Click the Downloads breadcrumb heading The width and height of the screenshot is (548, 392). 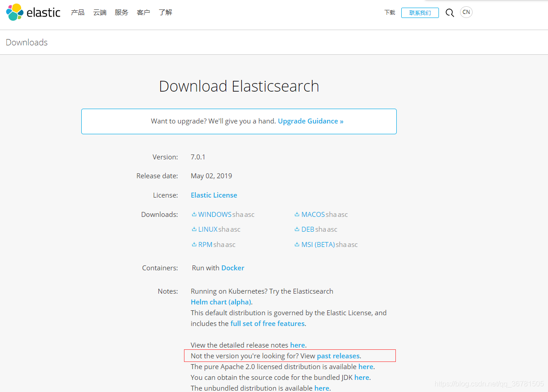(26, 42)
